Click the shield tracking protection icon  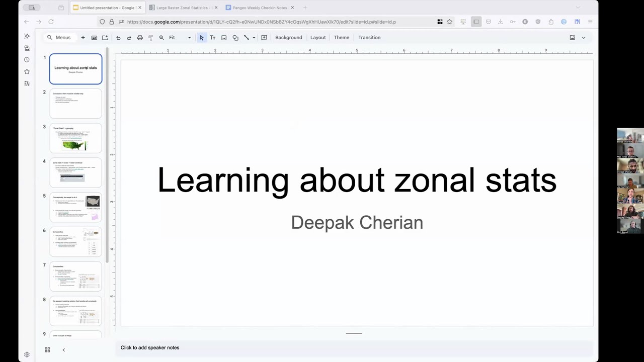[x=102, y=22]
